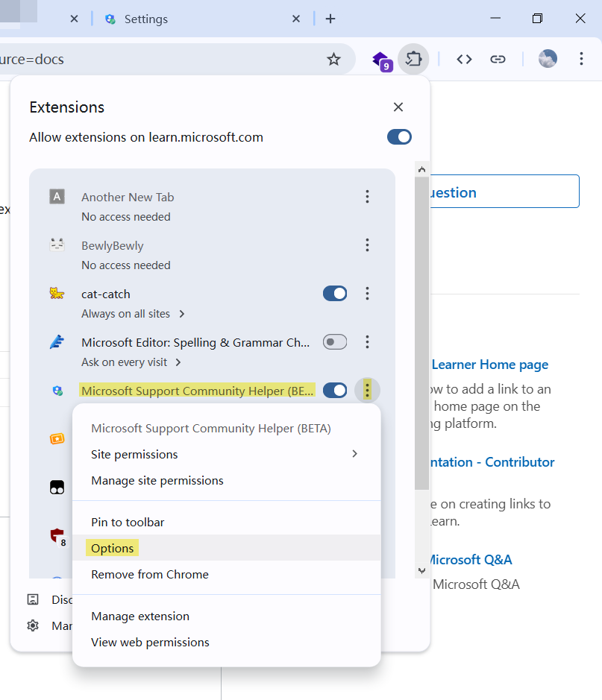Viewport: 602px width, 700px height.
Task: Open more options for cat-catch
Action: point(367,293)
